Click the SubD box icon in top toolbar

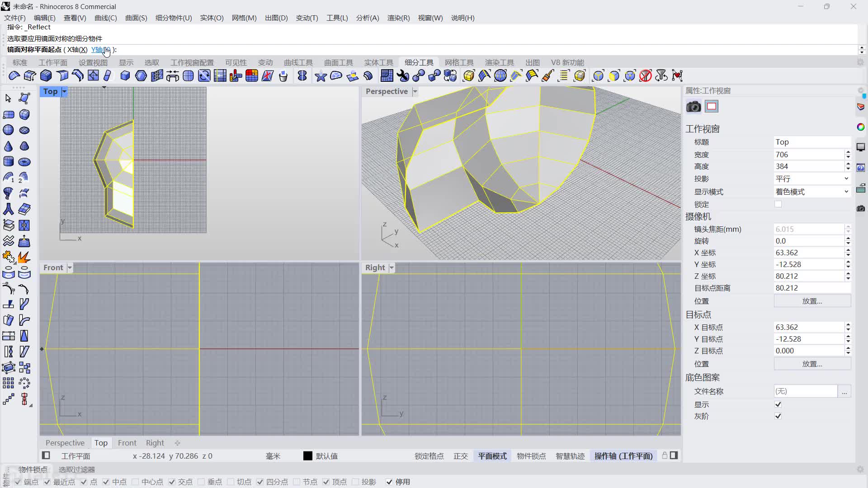[46, 75]
